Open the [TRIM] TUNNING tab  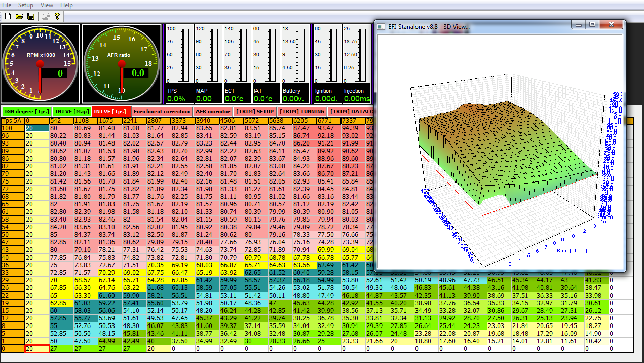coord(302,111)
